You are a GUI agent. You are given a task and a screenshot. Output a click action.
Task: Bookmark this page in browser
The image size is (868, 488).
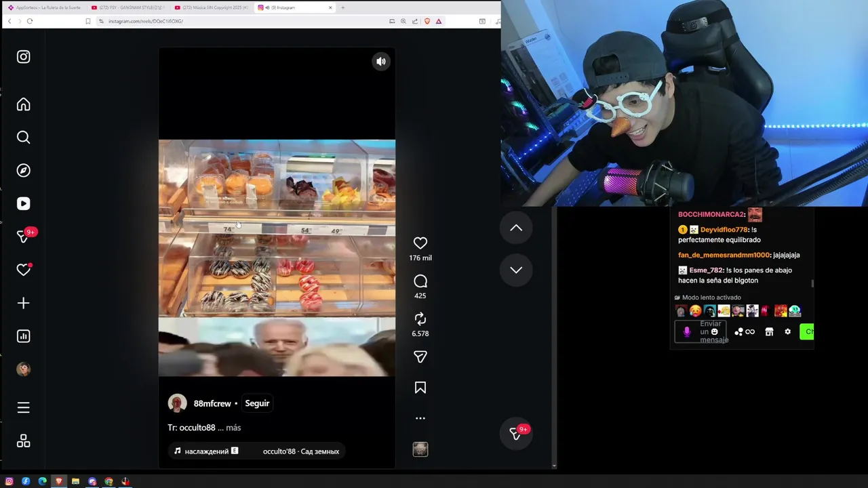coord(88,21)
